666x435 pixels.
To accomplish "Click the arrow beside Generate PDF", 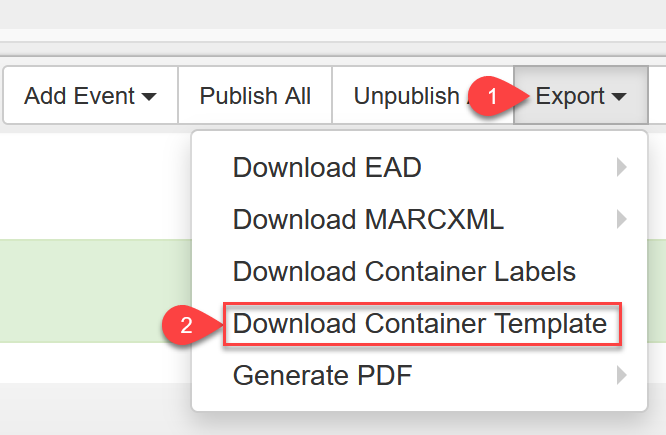I will tap(622, 376).
